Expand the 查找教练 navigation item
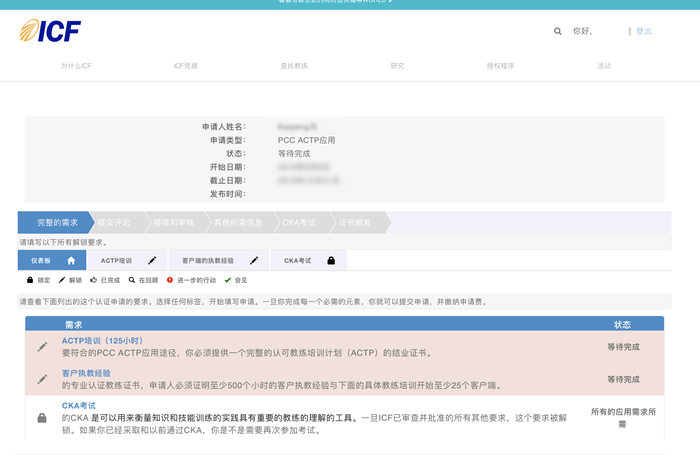This screenshot has height=469, width=700. tap(294, 65)
